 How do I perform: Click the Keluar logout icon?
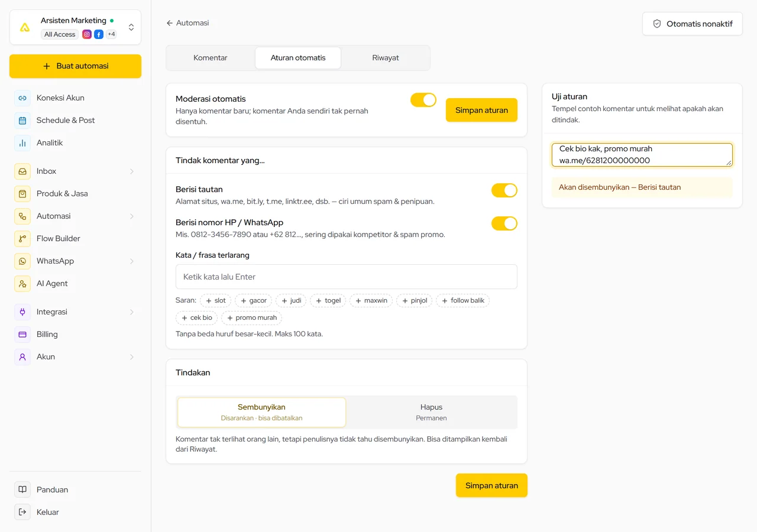pos(22,512)
